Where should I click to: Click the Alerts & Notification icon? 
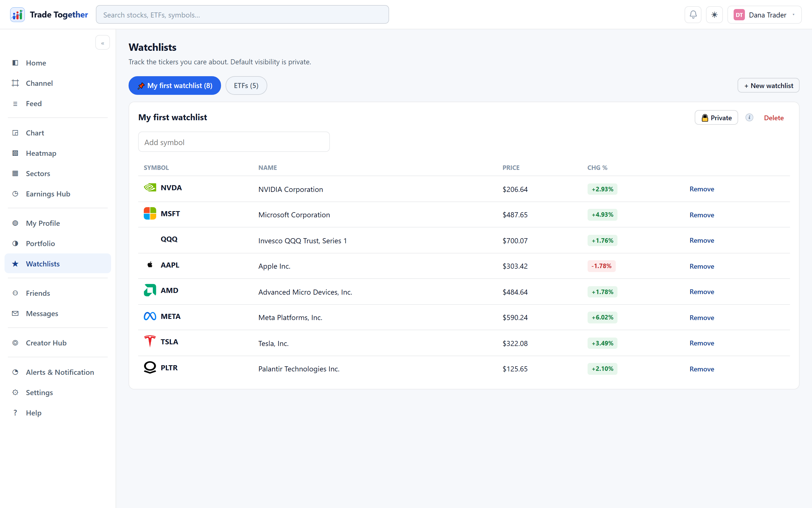pyautogui.click(x=16, y=372)
